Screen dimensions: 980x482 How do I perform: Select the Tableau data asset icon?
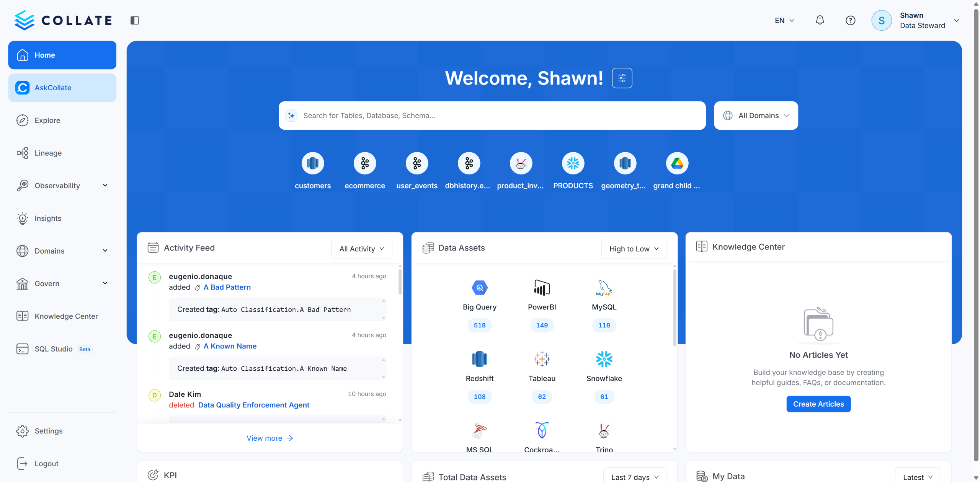pyautogui.click(x=542, y=359)
